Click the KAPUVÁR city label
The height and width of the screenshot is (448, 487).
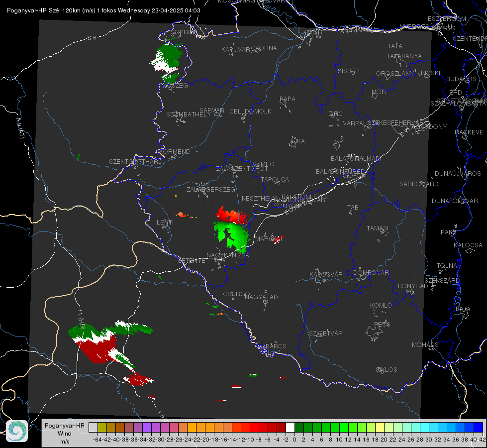click(x=236, y=50)
